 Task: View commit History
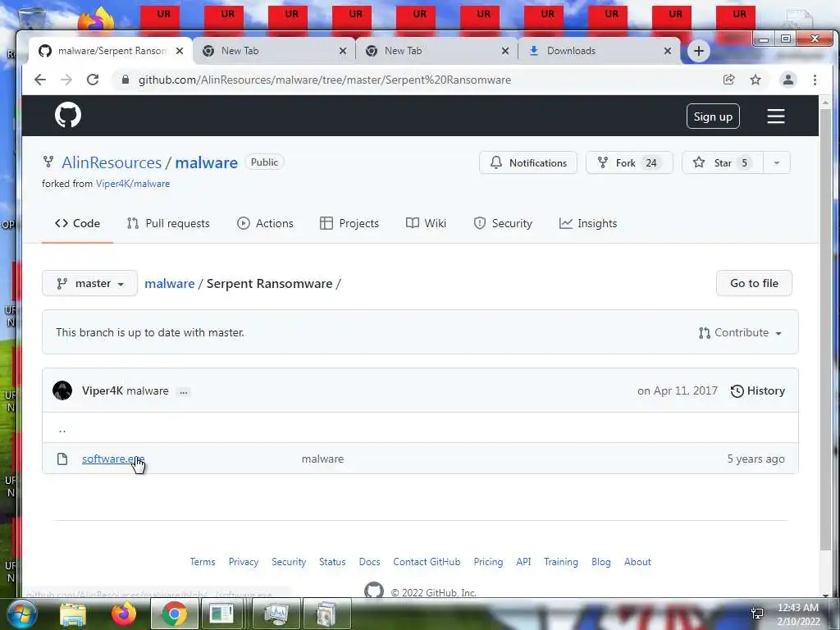click(x=757, y=391)
